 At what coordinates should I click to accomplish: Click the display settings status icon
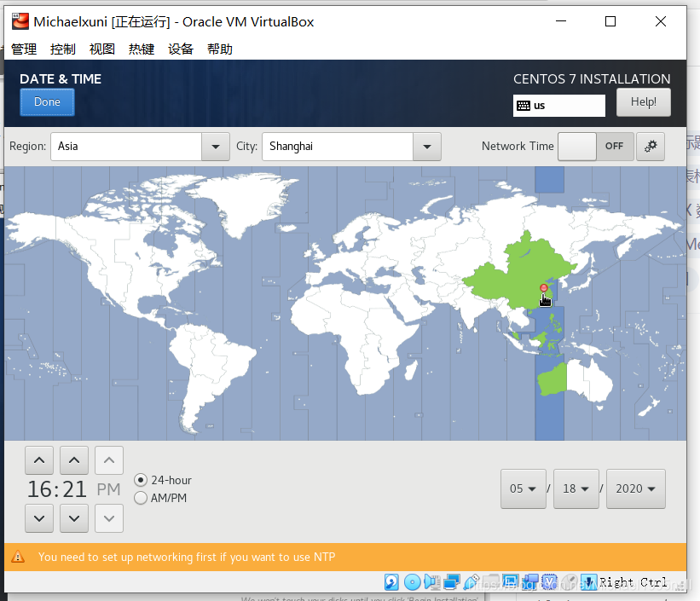[x=511, y=581]
